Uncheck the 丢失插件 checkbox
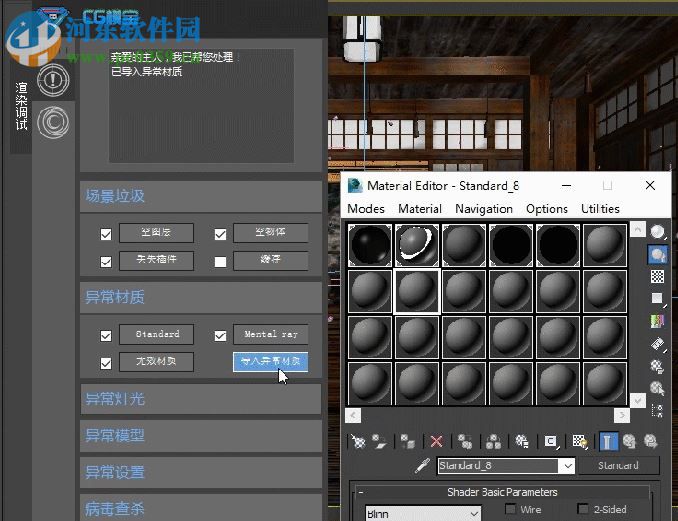Image resolution: width=678 pixels, height=521 pixels. [106, 262]
